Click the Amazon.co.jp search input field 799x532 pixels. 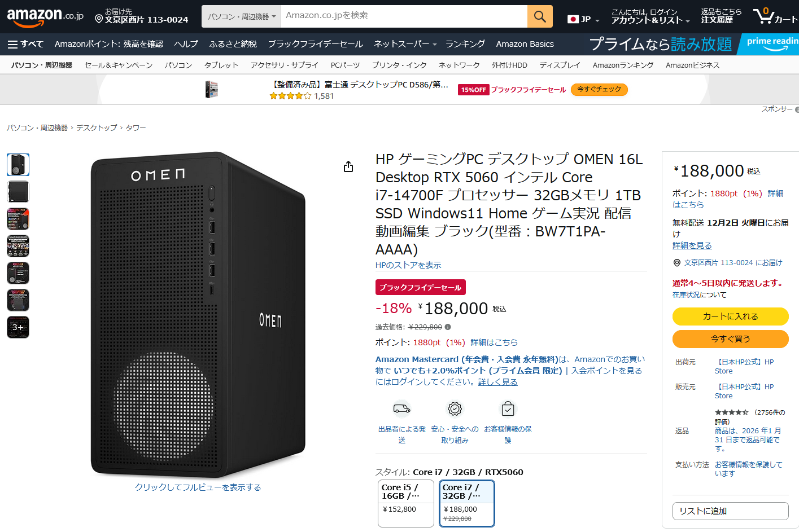404,16
